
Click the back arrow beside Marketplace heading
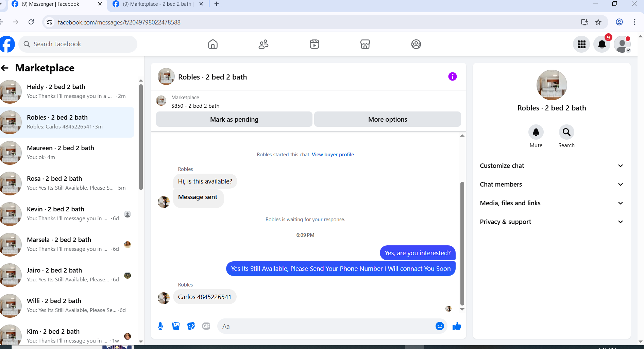(5, 68)
